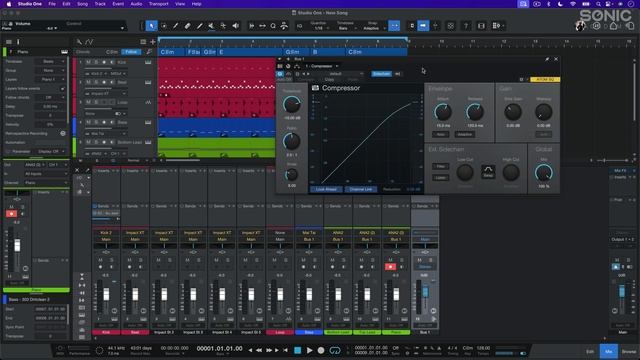Select the C#m chord block at bar 1
This screenshot has width=640, height=360.
(171, 52)
